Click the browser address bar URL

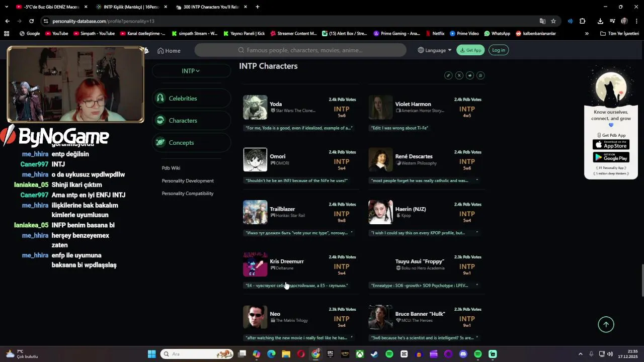[x=103, y=21]
